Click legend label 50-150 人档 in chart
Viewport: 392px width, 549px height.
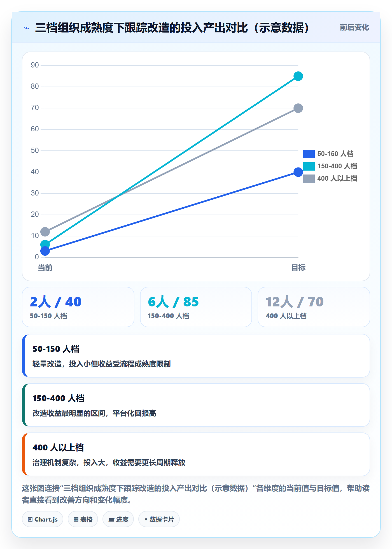(x=335, y=154)
